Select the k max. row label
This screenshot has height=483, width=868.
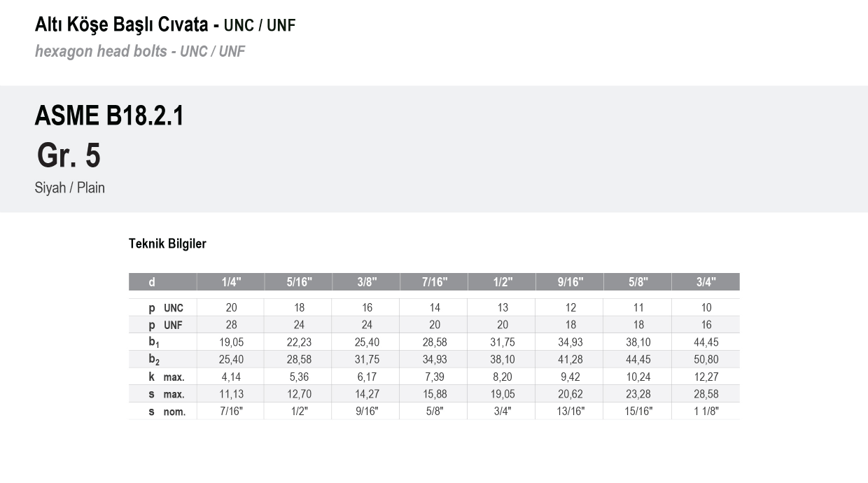click(167, 377)
